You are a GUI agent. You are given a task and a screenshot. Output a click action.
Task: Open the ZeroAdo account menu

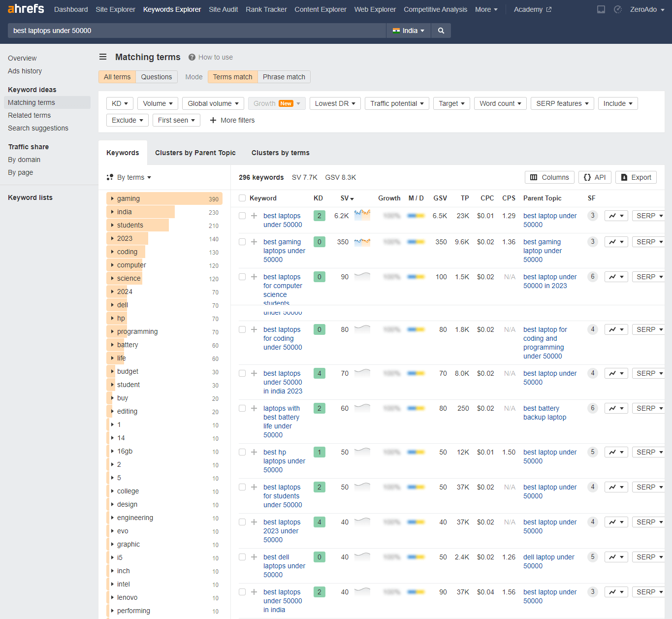coord(647,9)
